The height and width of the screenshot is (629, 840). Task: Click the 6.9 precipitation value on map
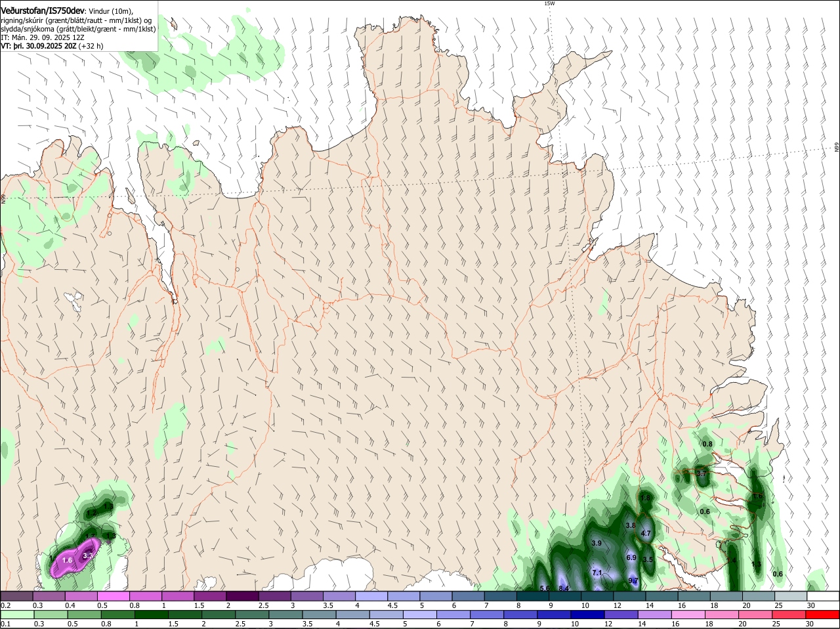631,557
